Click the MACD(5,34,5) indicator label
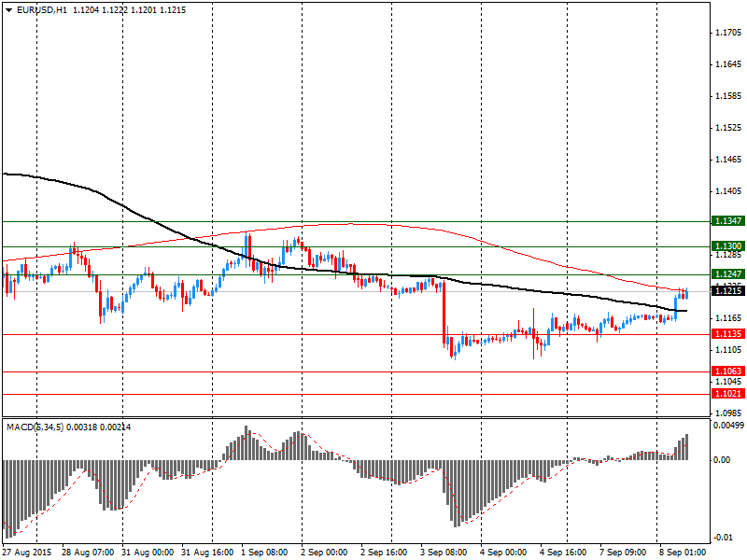The height and width of the screenshot is (560, 747). click(35, 427)
